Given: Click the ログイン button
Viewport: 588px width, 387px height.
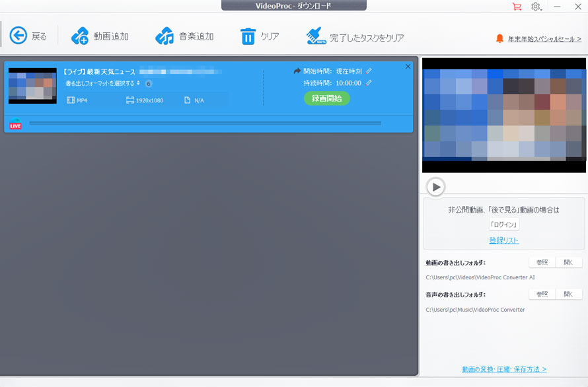Looking at the screenshot, I should pos(503,223).
